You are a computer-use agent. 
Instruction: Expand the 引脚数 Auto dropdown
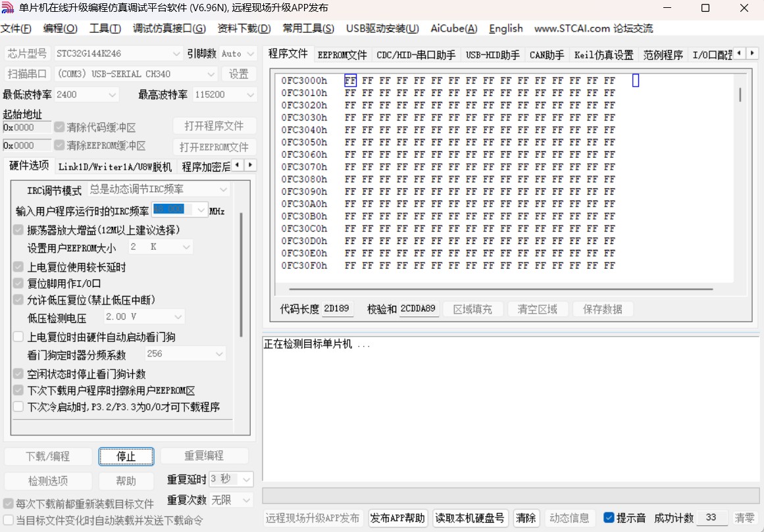coord(251,53)
